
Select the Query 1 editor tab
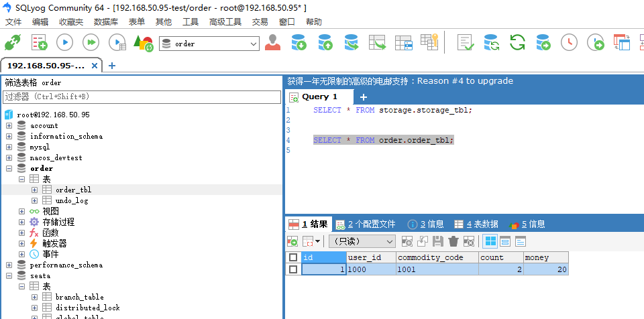click(319, 97)
